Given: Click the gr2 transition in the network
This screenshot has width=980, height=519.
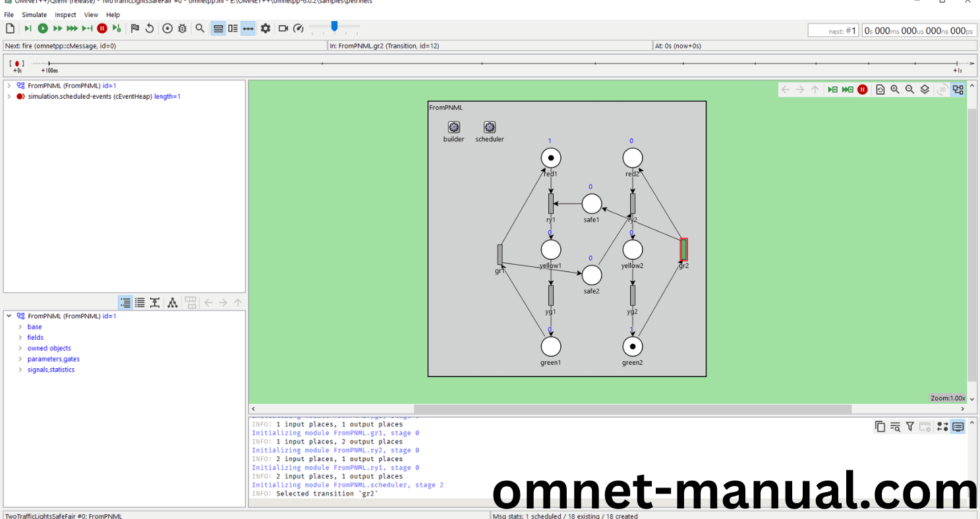Looking at the screenshot, I should [683, 250].
